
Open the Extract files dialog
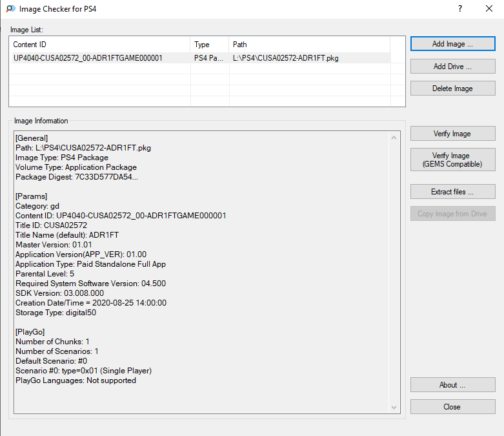click(452, 192)
